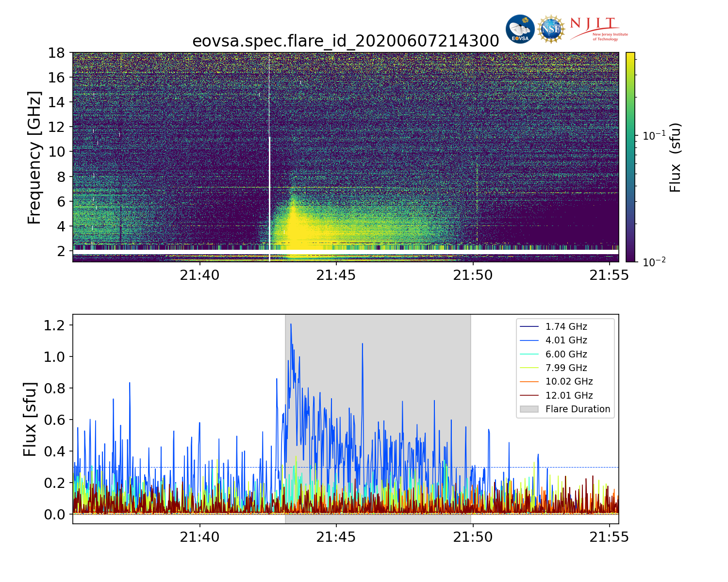Screen dimensions: 728x582
Task: Click the 6.00 GHz legend entry
Action: point(566,355)
